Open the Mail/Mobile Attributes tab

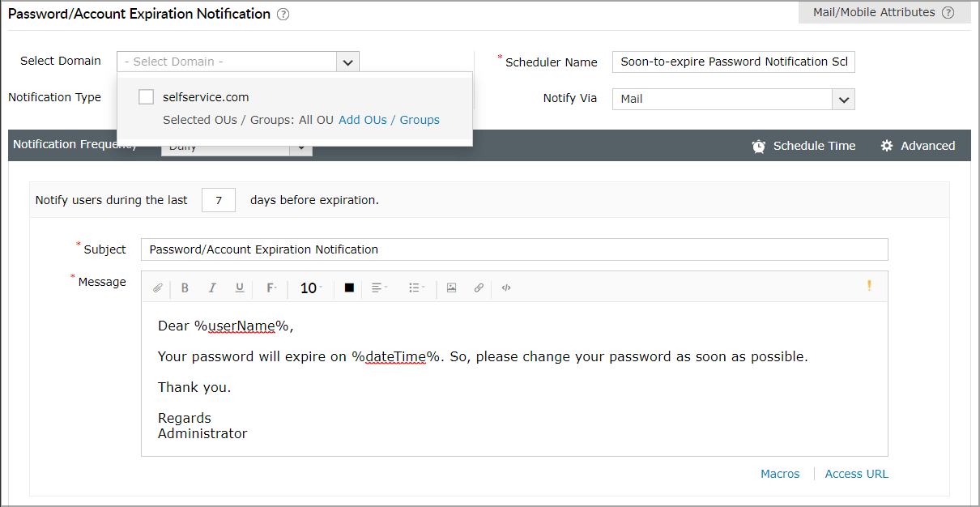(x=884, y=12)
